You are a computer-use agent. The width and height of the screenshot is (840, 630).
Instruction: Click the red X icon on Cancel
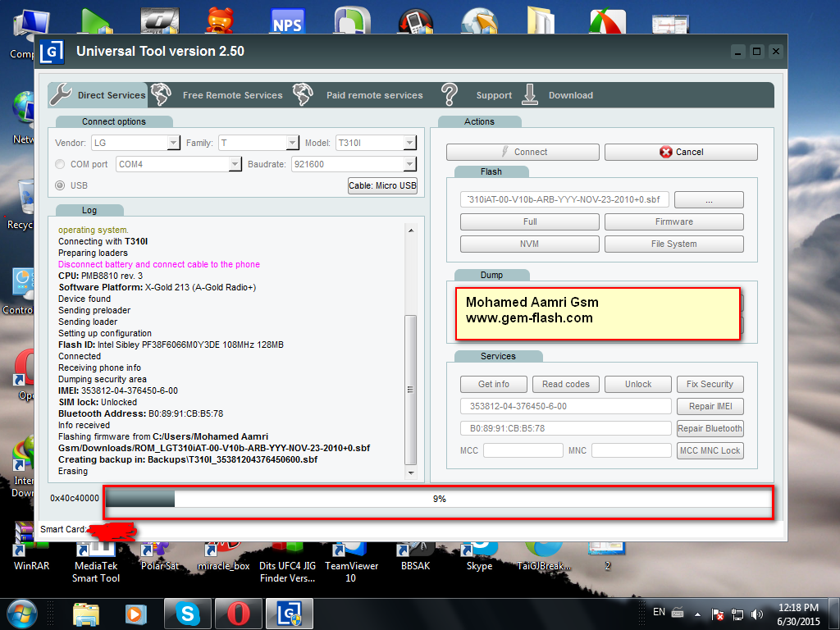[x=666, y=152]
